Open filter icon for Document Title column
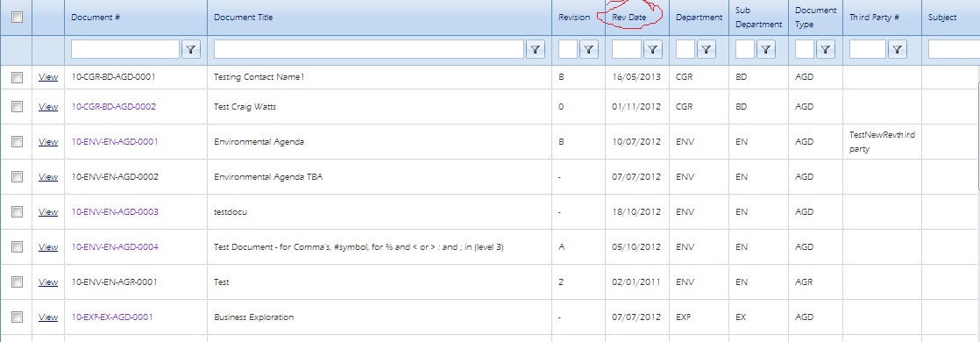980x342 pixels. tap(535, 49)
